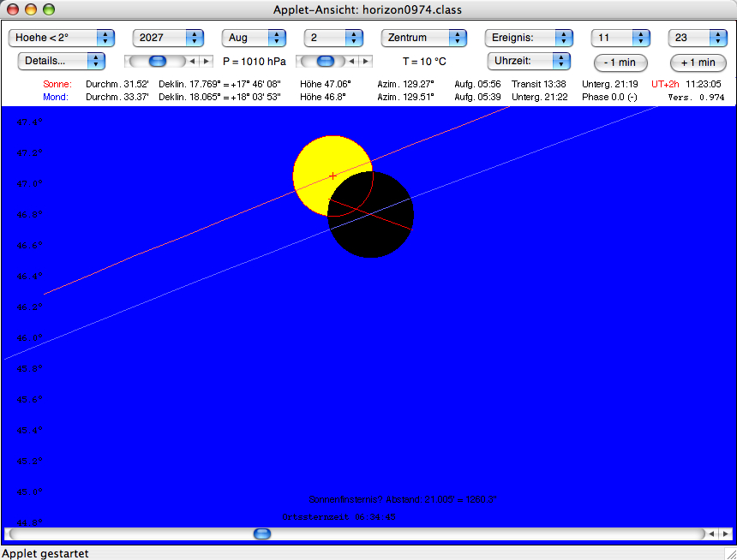Click the "Vers. 0.974" text
737x560 pixels.
pos(696,98)
